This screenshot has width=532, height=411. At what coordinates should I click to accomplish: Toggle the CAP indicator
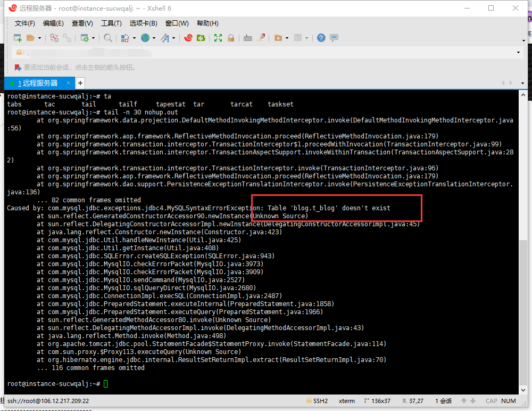point(491,400)
